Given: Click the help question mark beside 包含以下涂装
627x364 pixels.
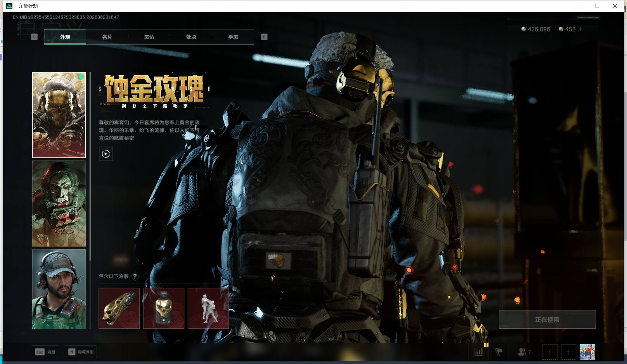Looking at the screenshot, I should pyautogui.click(x=135, y=276).
